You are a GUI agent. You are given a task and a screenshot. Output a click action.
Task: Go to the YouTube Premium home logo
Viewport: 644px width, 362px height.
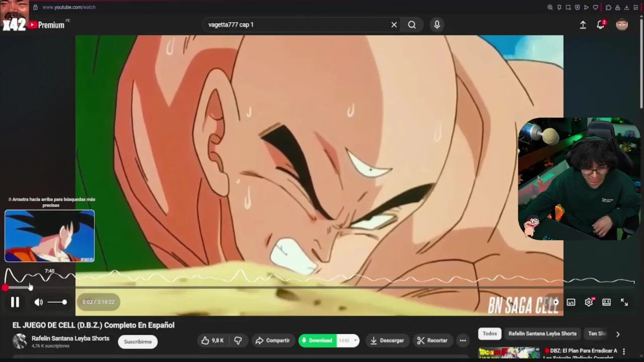click(x=45, y=25)
